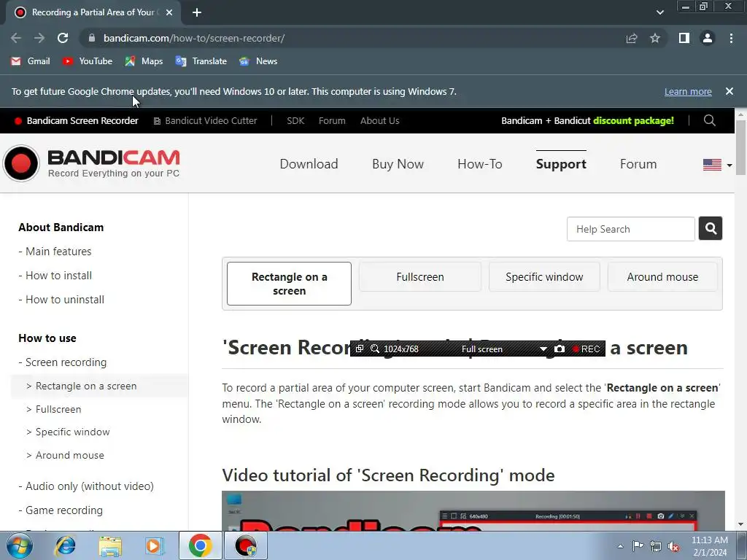Close the Recording a Partial Area tab
Image resolution: width=747 pixels, height=560 pixels.
pos(169,12)
